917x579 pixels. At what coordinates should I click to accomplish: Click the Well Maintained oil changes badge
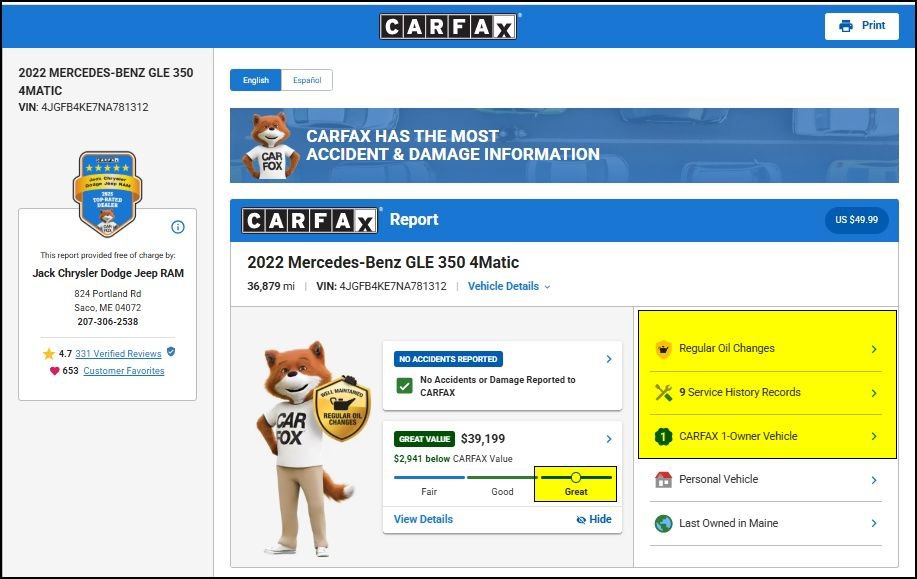pyautogui.click(x=342, y=408)
